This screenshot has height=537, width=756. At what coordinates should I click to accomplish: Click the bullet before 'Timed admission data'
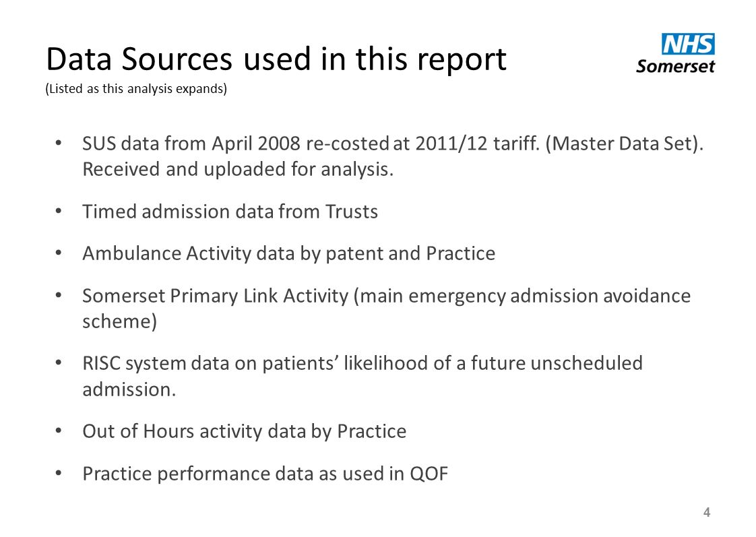pyautogui.click(x=59, y=211)
